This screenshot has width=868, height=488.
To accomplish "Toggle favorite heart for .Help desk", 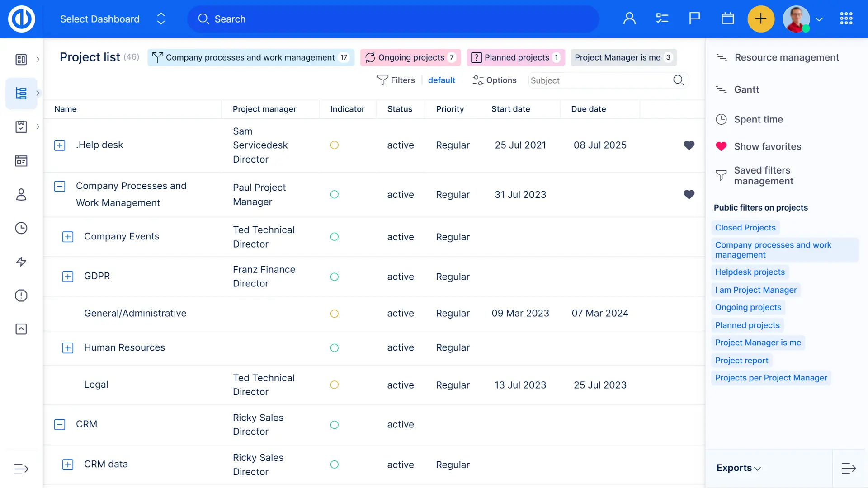I will point(689,145).
